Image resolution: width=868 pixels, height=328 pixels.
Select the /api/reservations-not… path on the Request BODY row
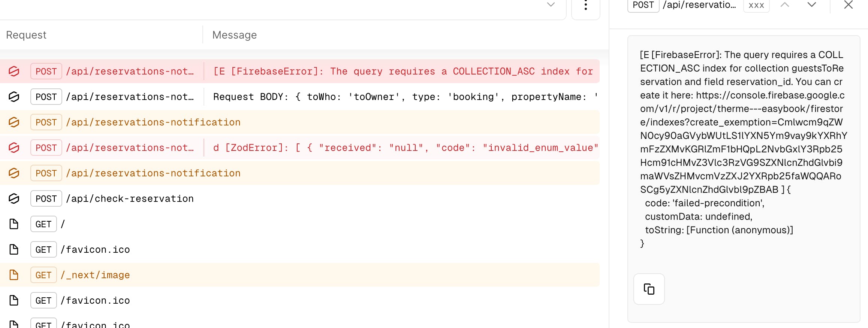pos(130,97)
